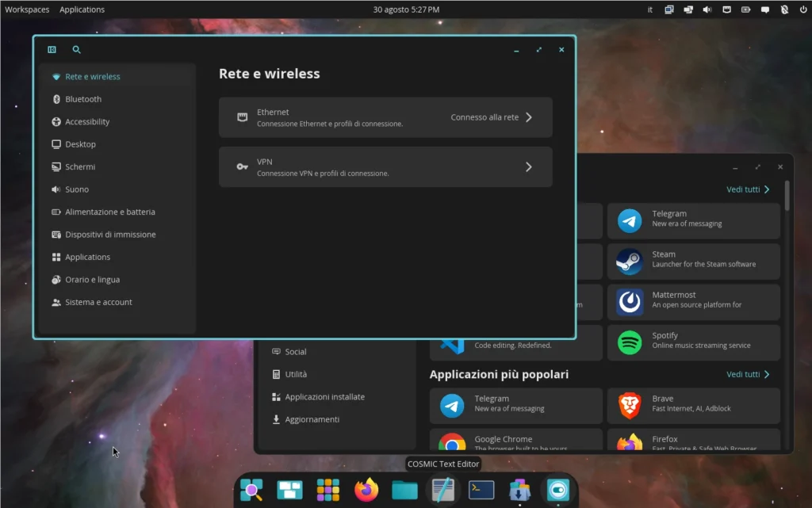The image size is (812, 508).
Task: Select Suono in the settings sidebar
Action: tap(77, 189)
